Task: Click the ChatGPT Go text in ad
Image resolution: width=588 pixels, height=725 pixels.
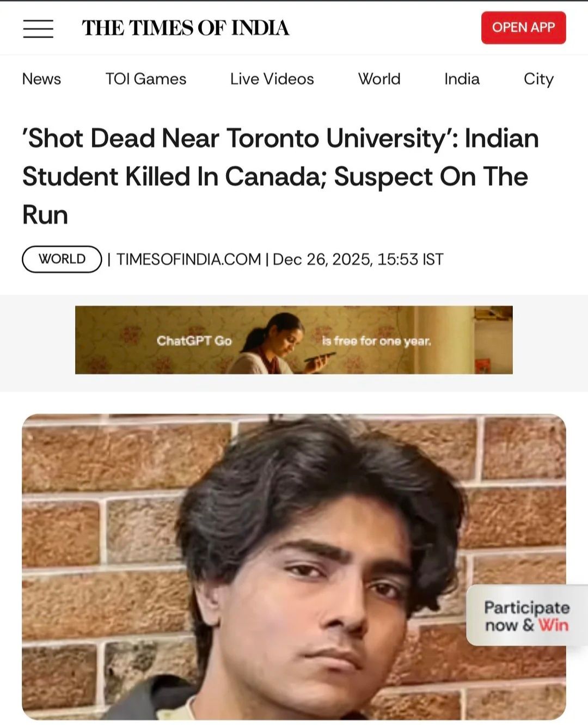Action: pos(194,341)
